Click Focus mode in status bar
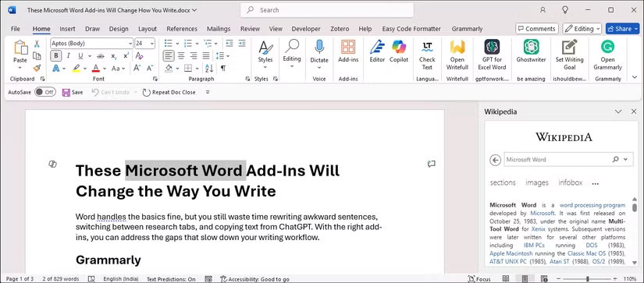The width and height of the screenshot is (644, 283). (479, 279)
